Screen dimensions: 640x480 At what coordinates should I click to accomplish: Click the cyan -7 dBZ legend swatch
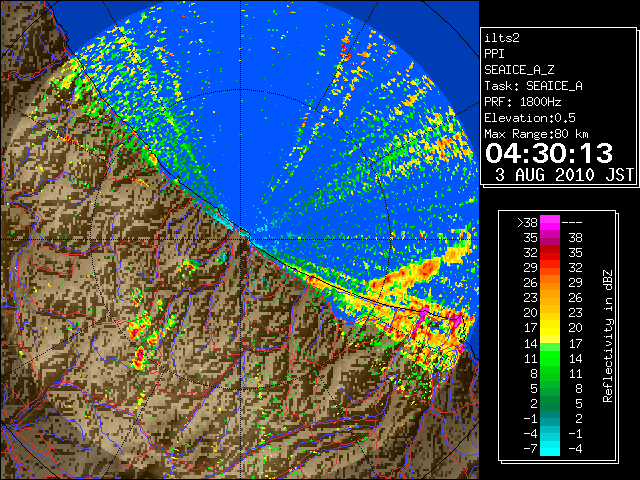(550, 448)
